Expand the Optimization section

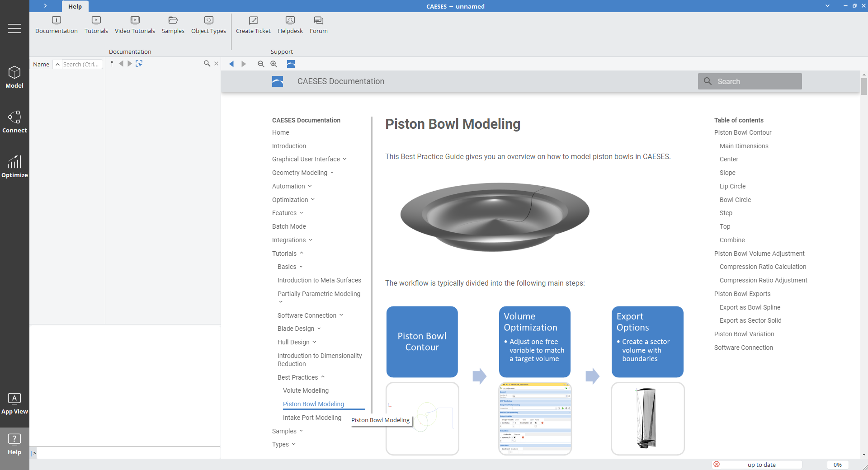click(x=312, y=200)
